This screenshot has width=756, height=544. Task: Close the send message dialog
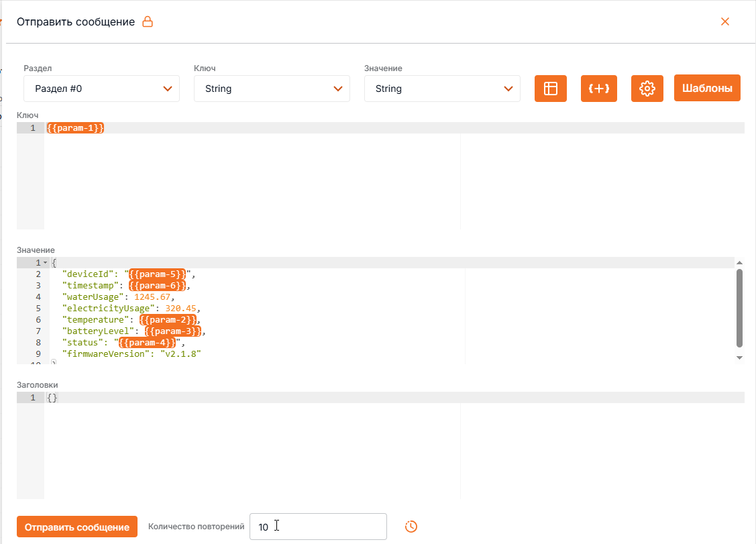(x=724, y=21)
